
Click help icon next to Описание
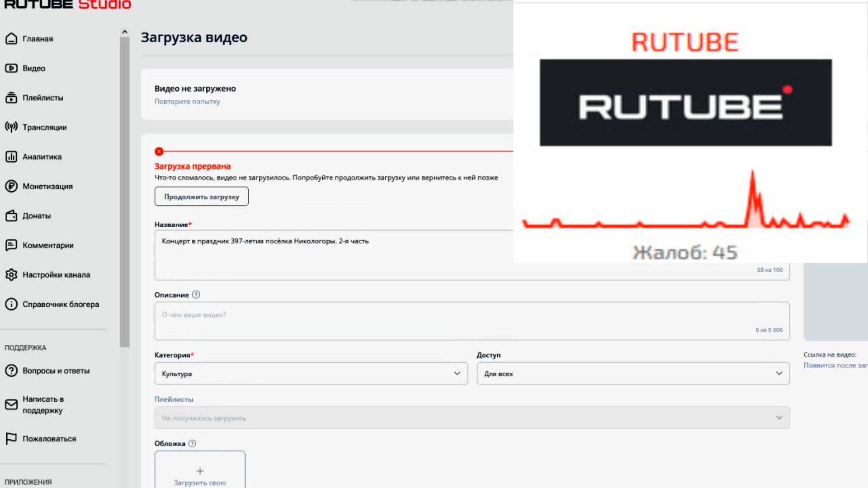tap(196, 295)
